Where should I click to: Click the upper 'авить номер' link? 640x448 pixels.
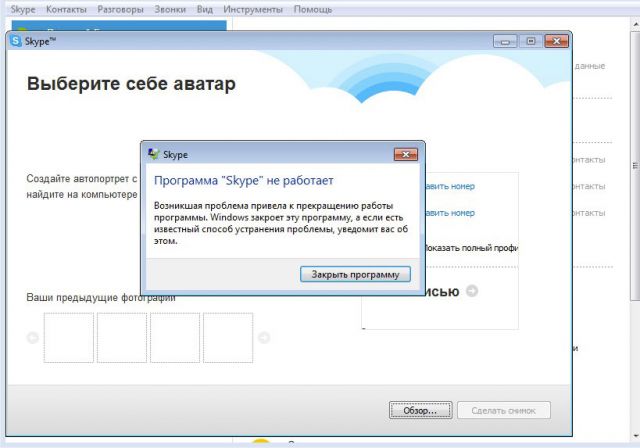pos(450,186)
